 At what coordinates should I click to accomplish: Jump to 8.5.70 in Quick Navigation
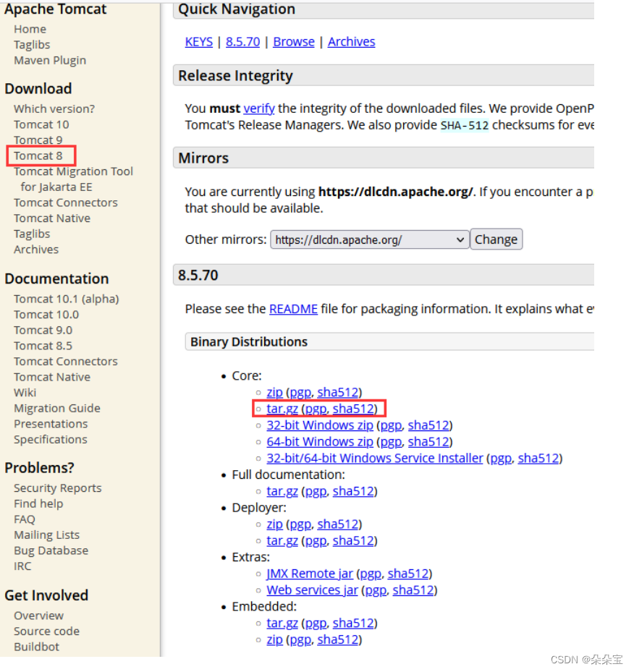tap(242, 41)
